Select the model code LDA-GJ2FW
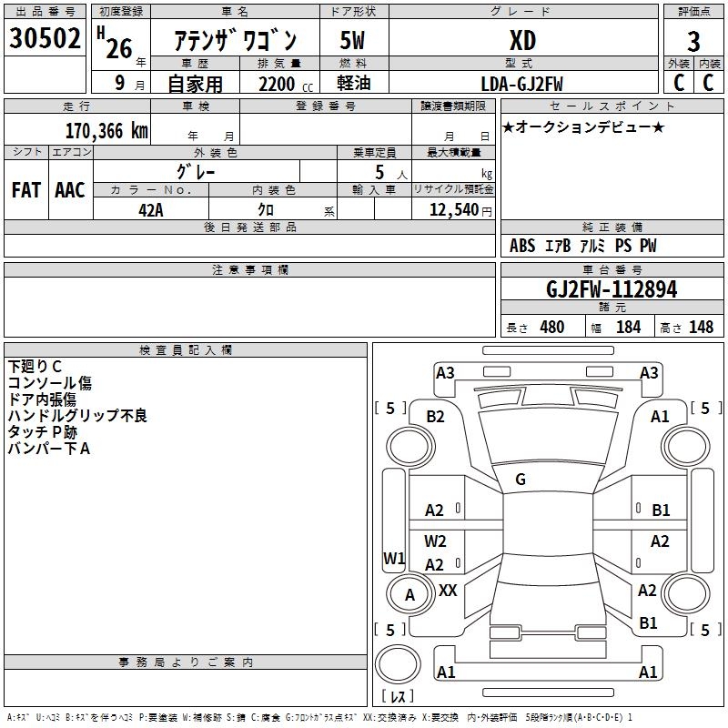 (x=522, y=83)
